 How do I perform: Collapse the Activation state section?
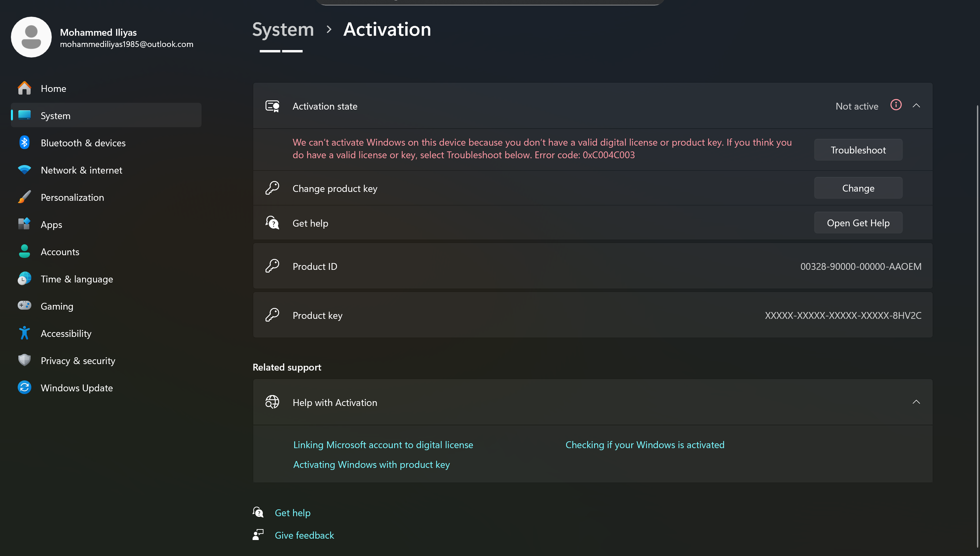point(916,106)
